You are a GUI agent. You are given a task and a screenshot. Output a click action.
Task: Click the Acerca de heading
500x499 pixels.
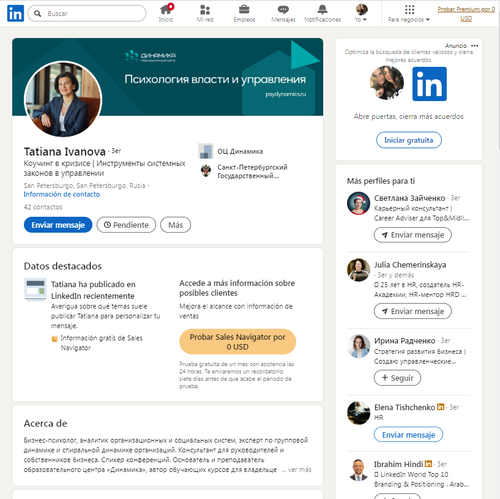[x=45, y=423]
